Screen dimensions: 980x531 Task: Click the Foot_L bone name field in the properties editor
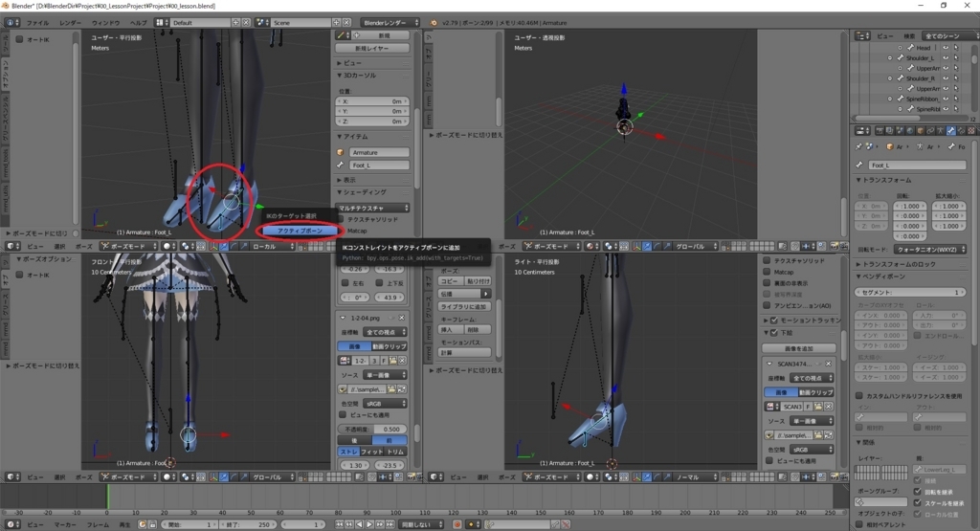pos(917,166)
